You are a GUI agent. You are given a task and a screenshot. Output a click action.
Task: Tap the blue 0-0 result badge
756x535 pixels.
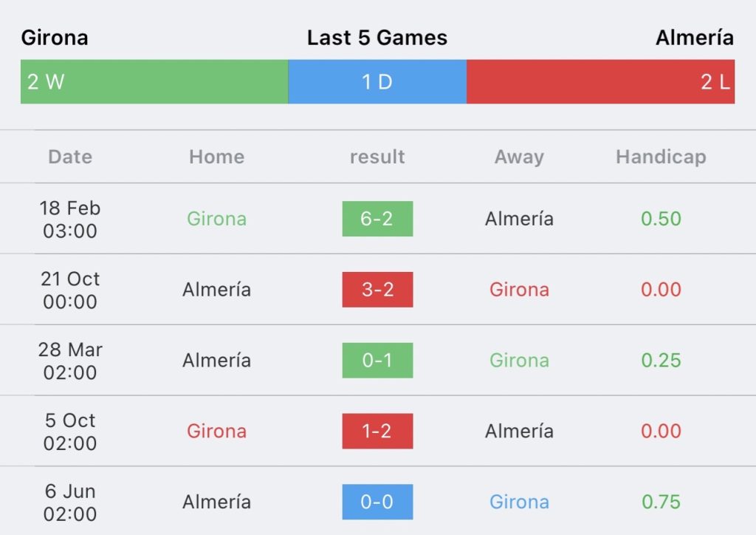(377, 502)
